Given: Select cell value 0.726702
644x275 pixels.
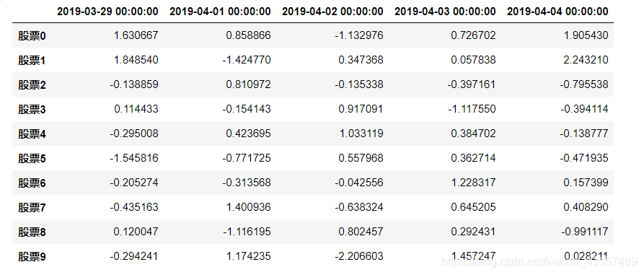Looking at the screenshot, I should (x=474, y=36).
